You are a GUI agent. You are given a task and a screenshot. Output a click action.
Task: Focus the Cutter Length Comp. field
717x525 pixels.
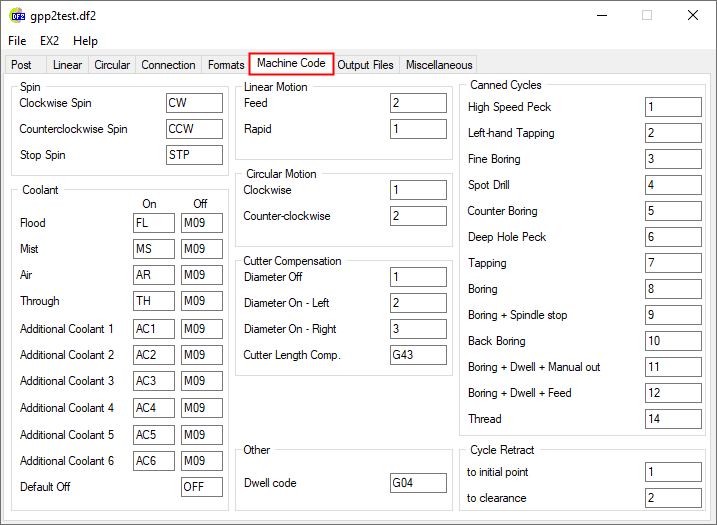418,355
